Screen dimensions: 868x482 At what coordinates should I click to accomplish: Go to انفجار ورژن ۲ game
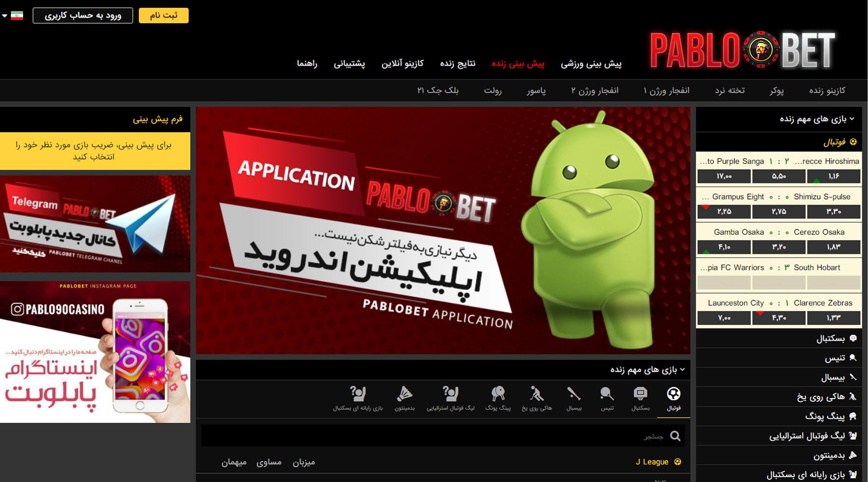click(595, 91)
